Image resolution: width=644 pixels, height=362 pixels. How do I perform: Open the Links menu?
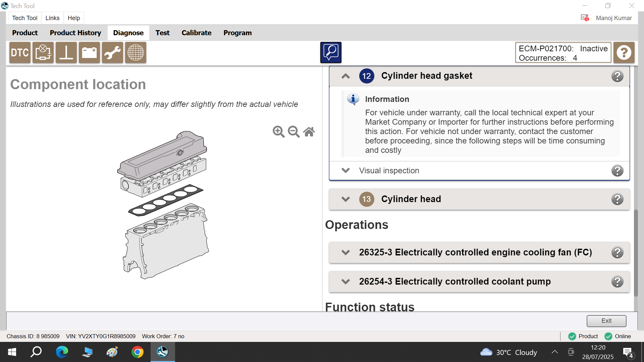pyautogui.click(x=52, y=18)
